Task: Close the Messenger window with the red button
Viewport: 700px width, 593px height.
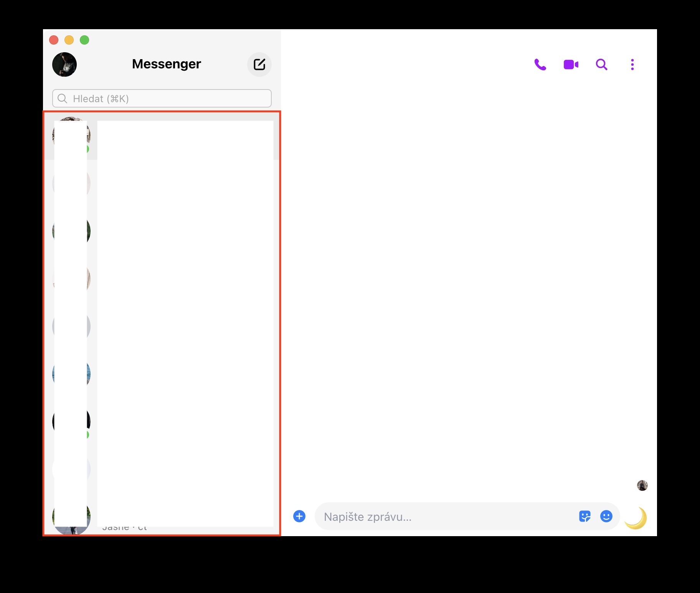Action: (x=54, y=40)
